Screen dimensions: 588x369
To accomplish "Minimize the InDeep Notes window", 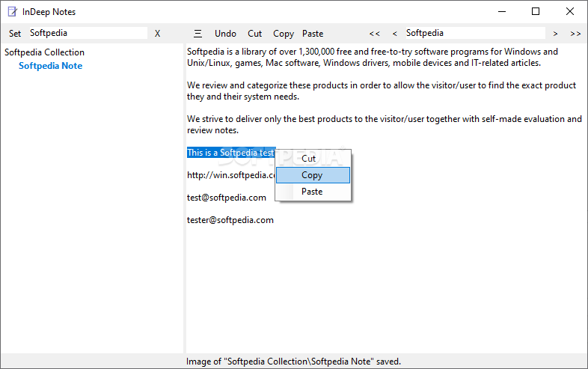I will pyautogui.click(x=502, y=12).
